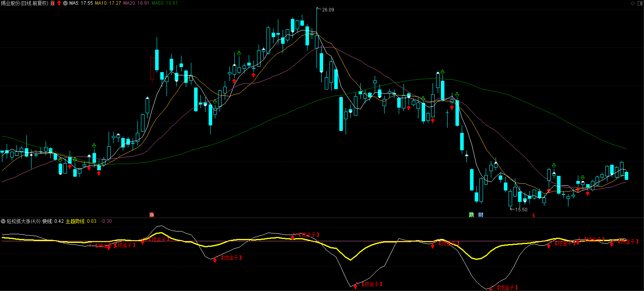Click the 主趋势线: 0.03 value label
644x291 pixels.
81,221
